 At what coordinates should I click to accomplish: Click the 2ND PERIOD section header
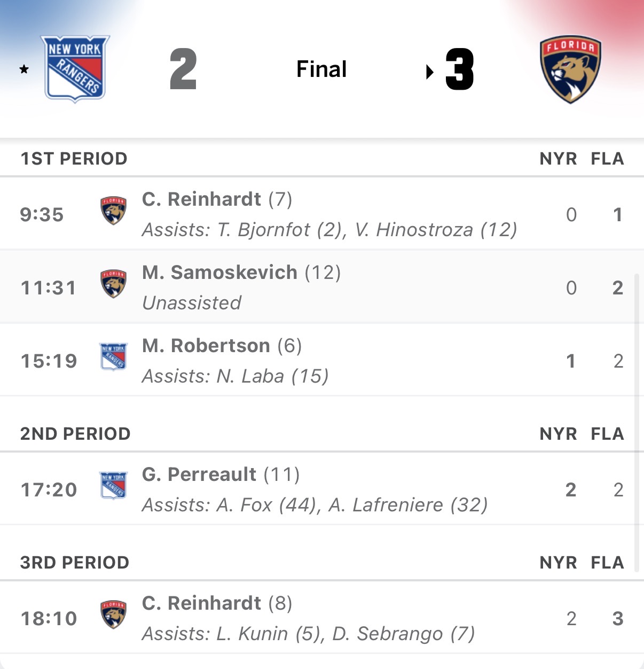click(x=75, y=434)
